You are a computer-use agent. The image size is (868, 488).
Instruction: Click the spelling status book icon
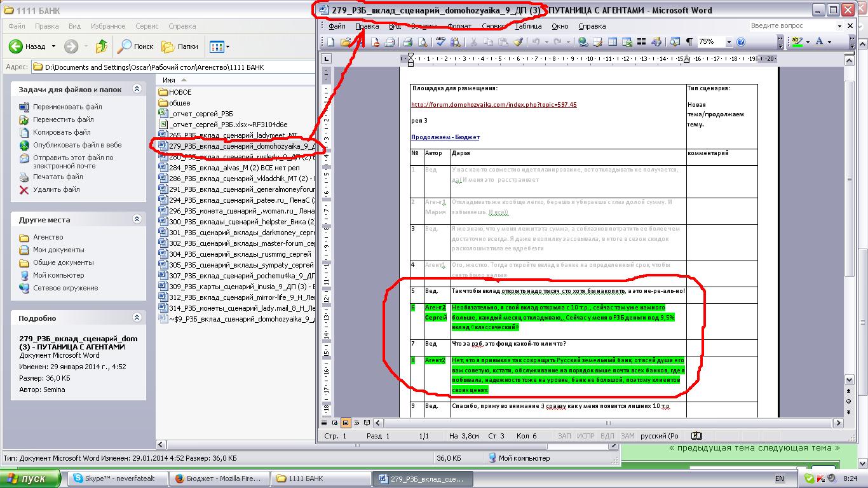pos(696,436)
